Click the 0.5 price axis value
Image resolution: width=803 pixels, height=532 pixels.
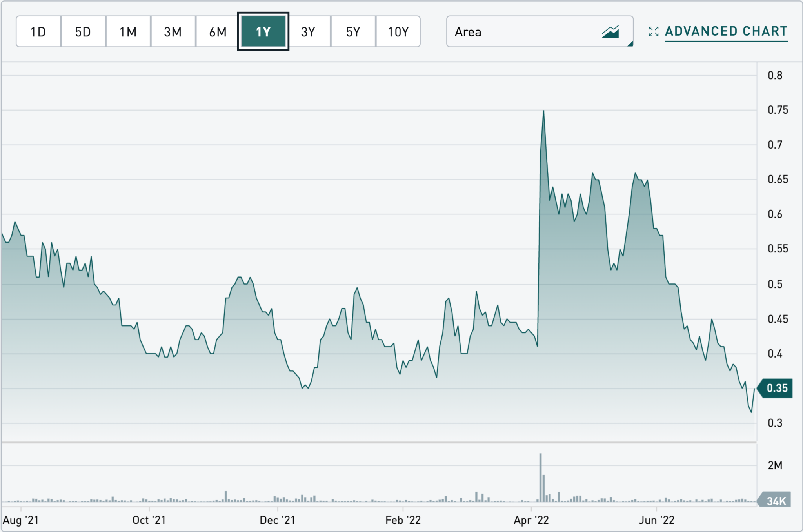click(775, 284)
